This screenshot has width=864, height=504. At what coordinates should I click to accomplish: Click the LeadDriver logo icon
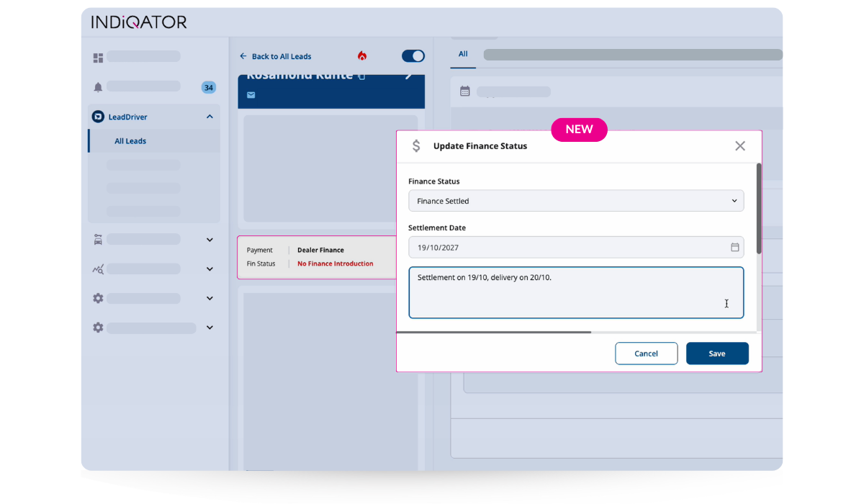point(98,117)
